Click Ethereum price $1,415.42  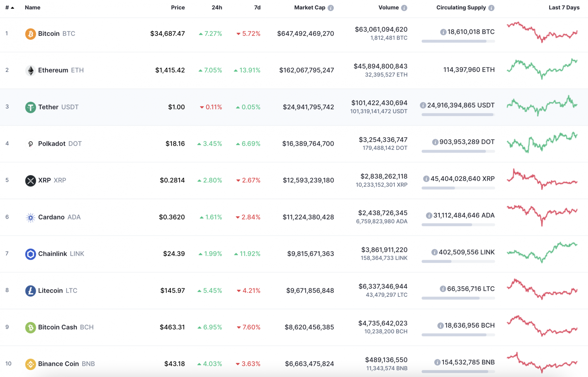(x=170, y=70)
